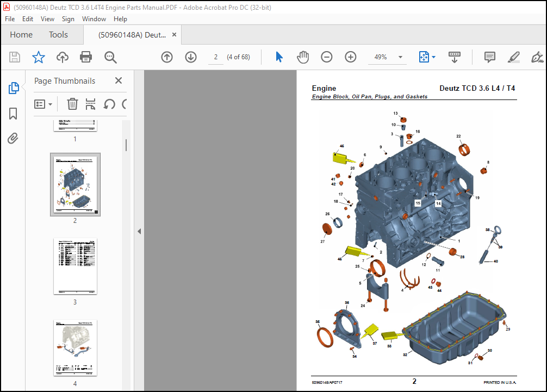Select page 1 thumbnail
This screenshot has height=392, width=547.
click(75, 125)
